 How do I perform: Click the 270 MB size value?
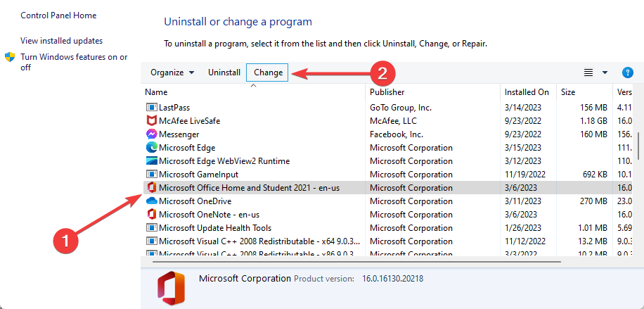click(593, 201)
